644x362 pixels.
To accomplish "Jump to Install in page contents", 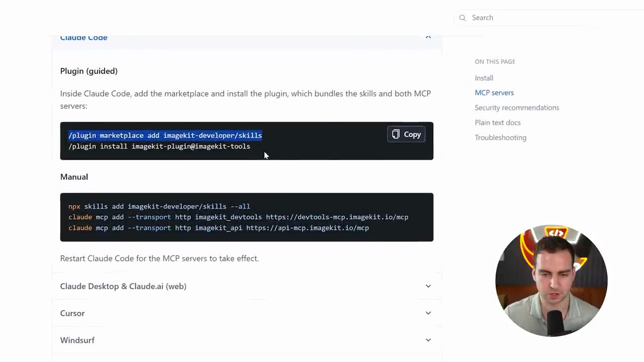I will click(484, 78).
